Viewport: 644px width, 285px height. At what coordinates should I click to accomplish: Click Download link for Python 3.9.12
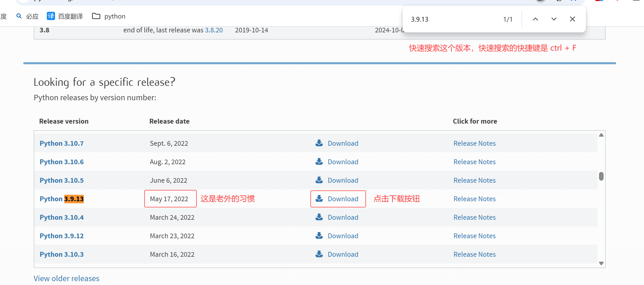(x=343, y=236)
